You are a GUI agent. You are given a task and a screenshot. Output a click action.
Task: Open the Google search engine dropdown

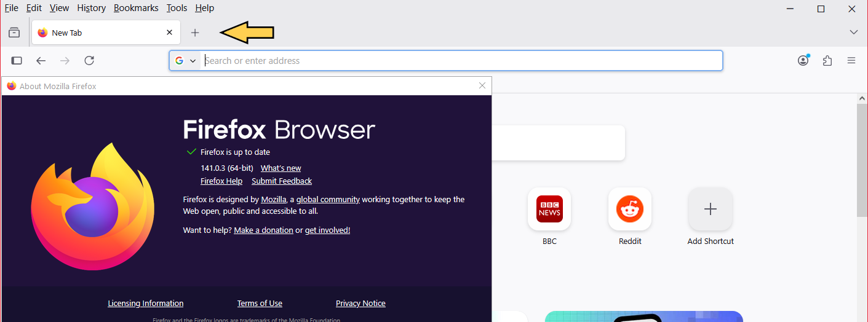[185, 60]
